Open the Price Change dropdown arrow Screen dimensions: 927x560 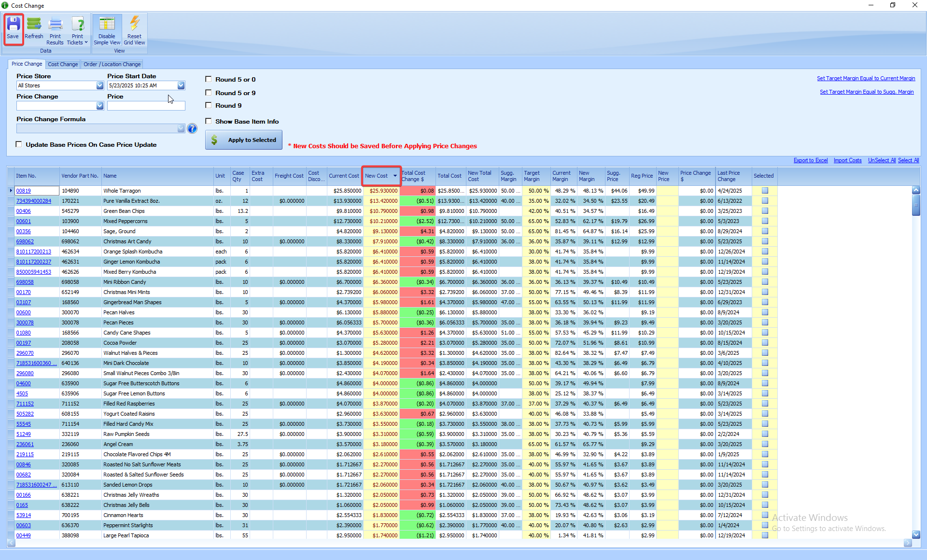pos(99,106)
